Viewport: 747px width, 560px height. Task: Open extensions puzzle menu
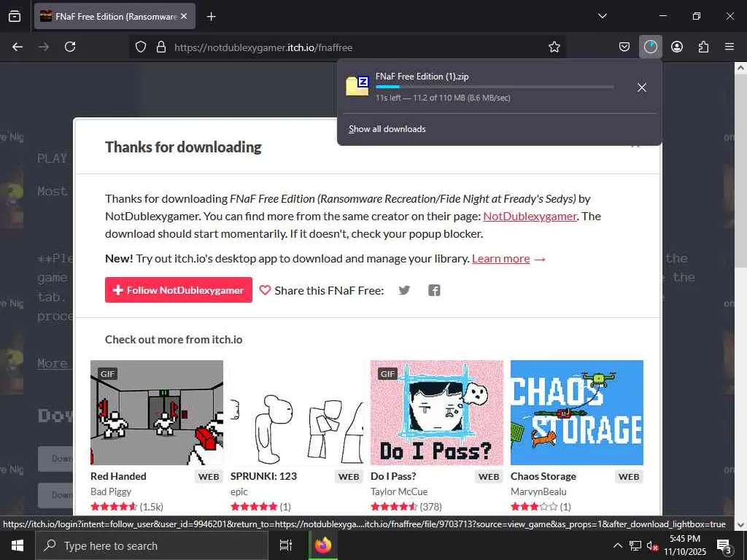(703, 47)
